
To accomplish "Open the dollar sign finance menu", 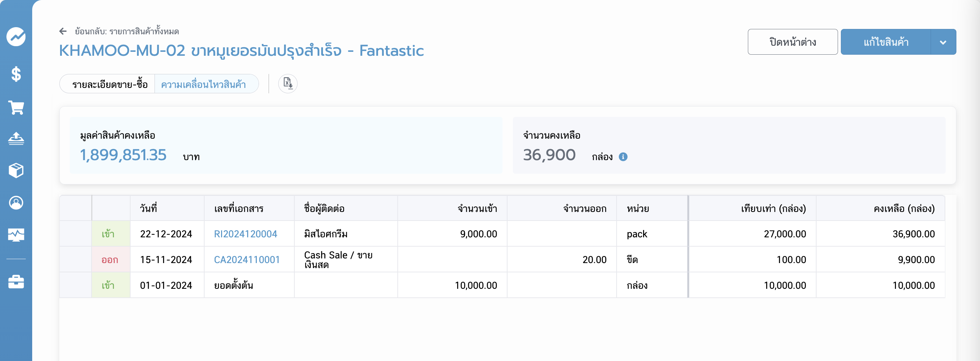I will 16,74.
